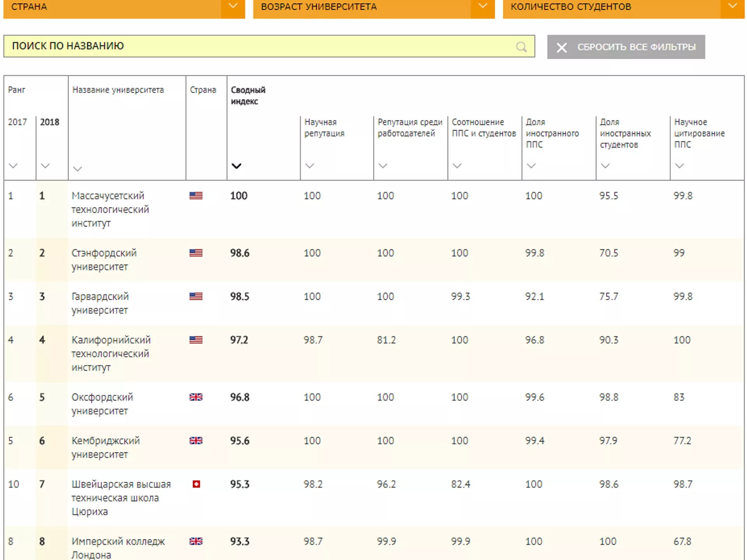This screenshot has height=560, width=747.
Task: Open Гарвардский университет entry
Action: [100, 304]
